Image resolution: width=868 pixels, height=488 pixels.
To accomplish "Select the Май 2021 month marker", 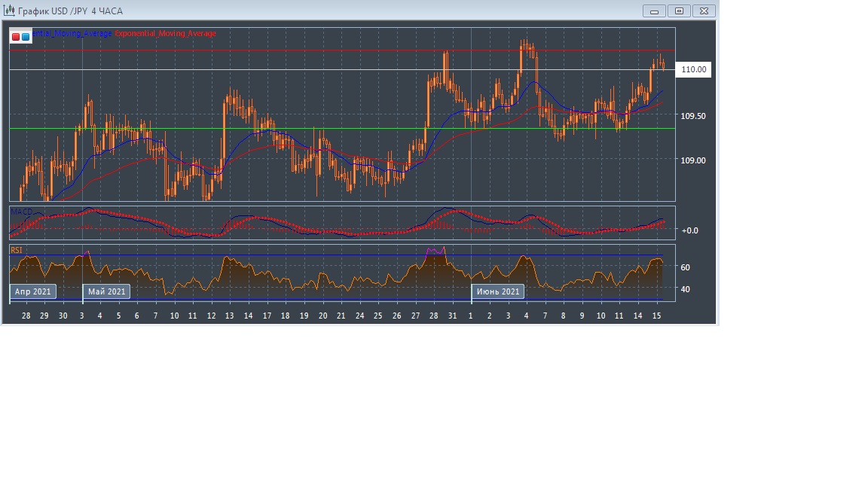I will (x=107, y=291).
